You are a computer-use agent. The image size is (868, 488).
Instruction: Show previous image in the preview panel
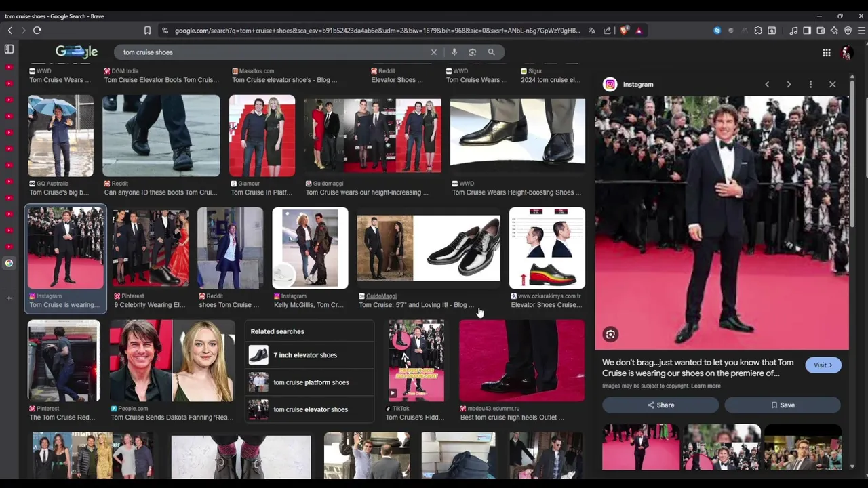pyautogui.click(x=767, y=85)
